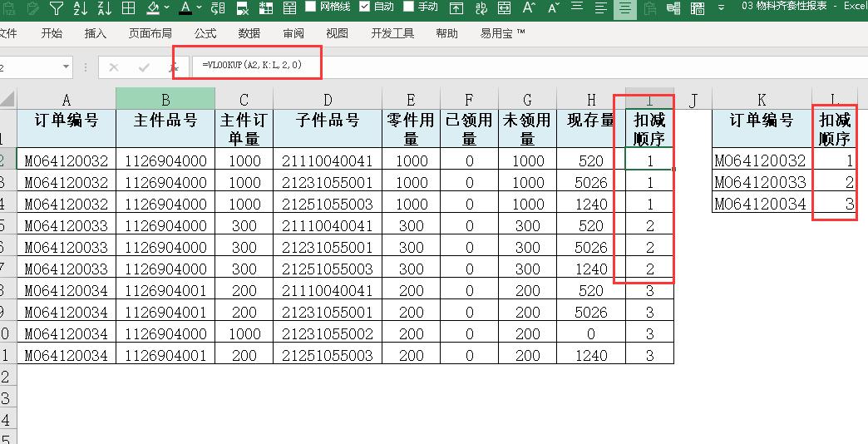Apply the fill color bucket
The image size is (868, 444).
tap(153, 7)
